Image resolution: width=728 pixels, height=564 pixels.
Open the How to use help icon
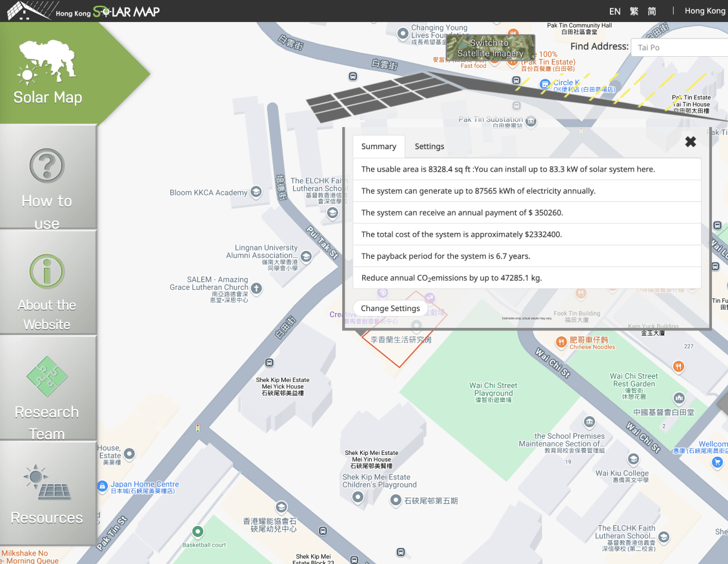click(x=47, y=166)
